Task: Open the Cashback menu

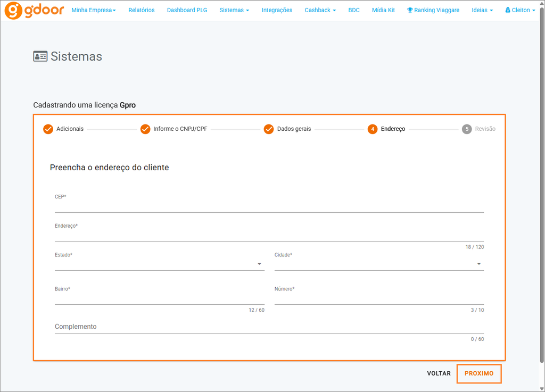Action: 320,10
